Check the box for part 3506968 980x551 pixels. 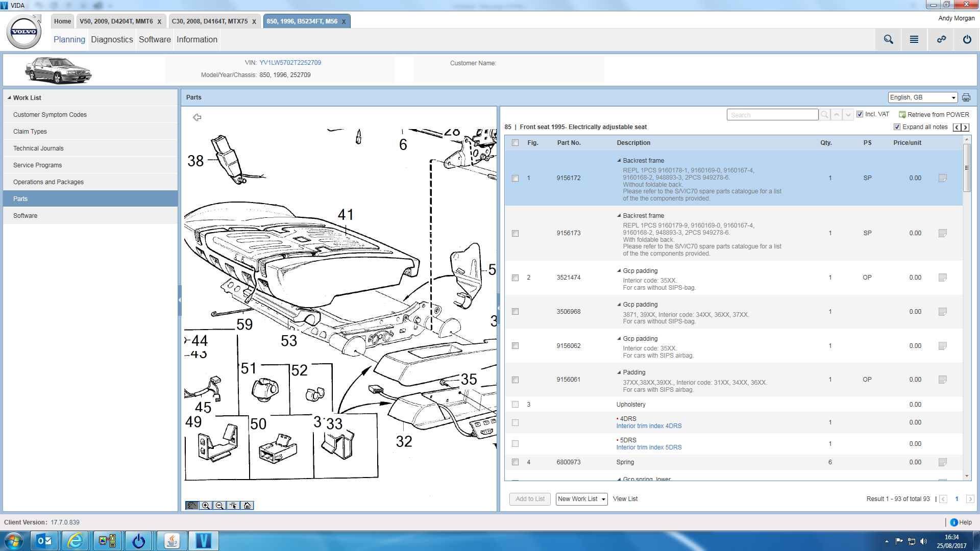click(x=515, y=312)
